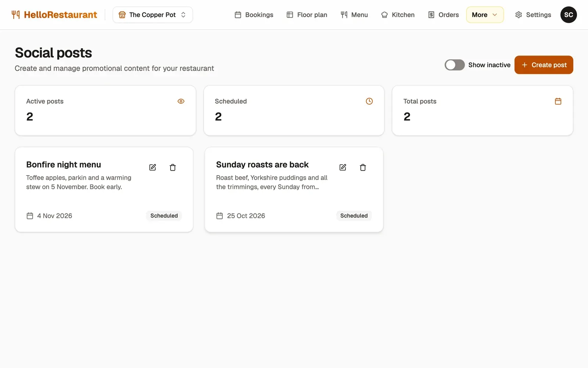Click the HelloRestaurant brand name link

(60, 15)
